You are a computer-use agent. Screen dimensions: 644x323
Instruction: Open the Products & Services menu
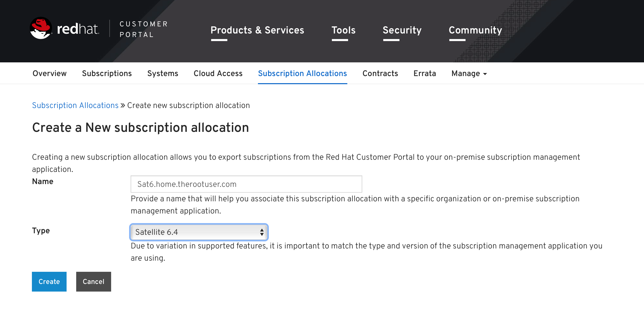[257, 30]
